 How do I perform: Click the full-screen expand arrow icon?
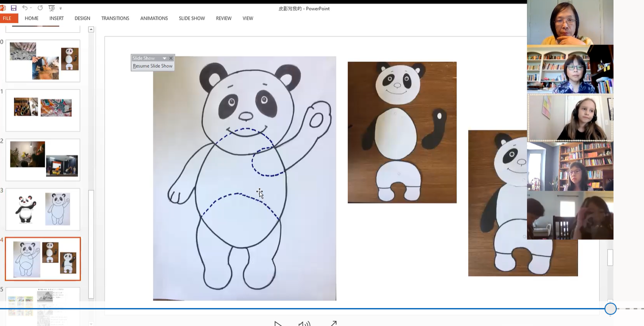pyautogui.click(x=333, y=322)
